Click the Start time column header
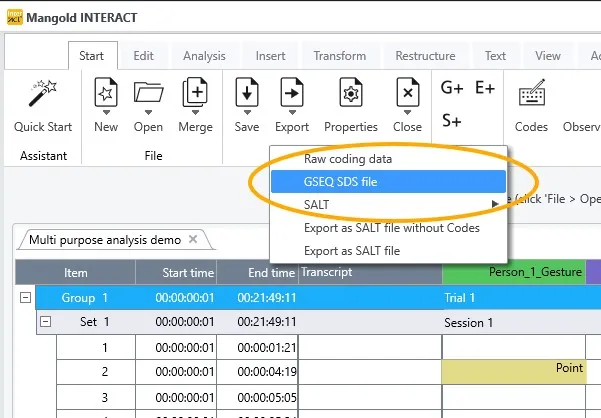The image size is (601, 418). [176, 272]
